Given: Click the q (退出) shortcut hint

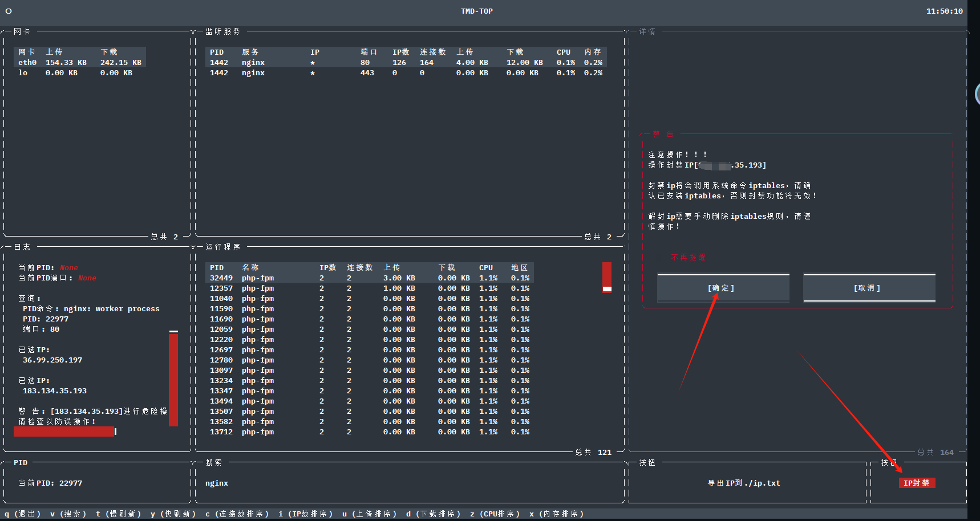Looking at the screenshot, I should (23, 514).
